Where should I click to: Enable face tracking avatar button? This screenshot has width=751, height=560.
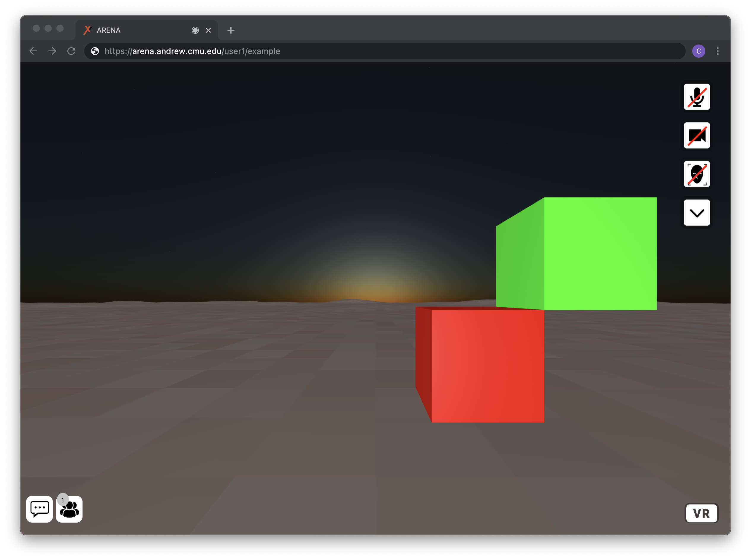[696, 174]
